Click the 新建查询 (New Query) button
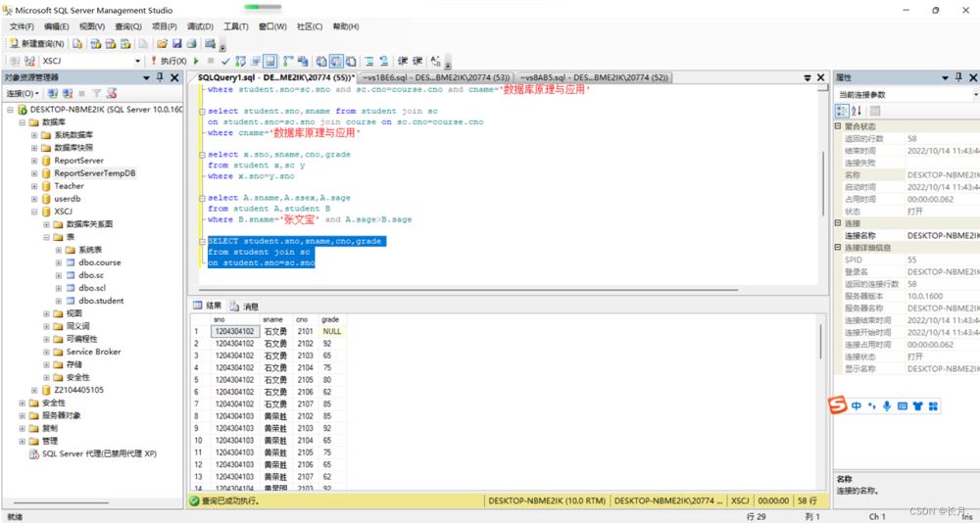Viewport: 980px width, 523px height. (x=36, y=44)
